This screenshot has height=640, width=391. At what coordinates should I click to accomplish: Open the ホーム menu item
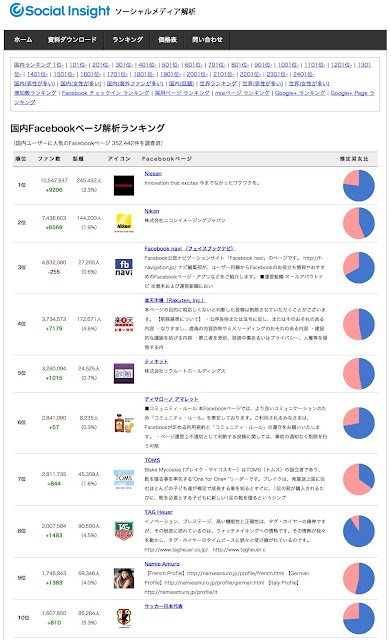click(x=23, y=40)
